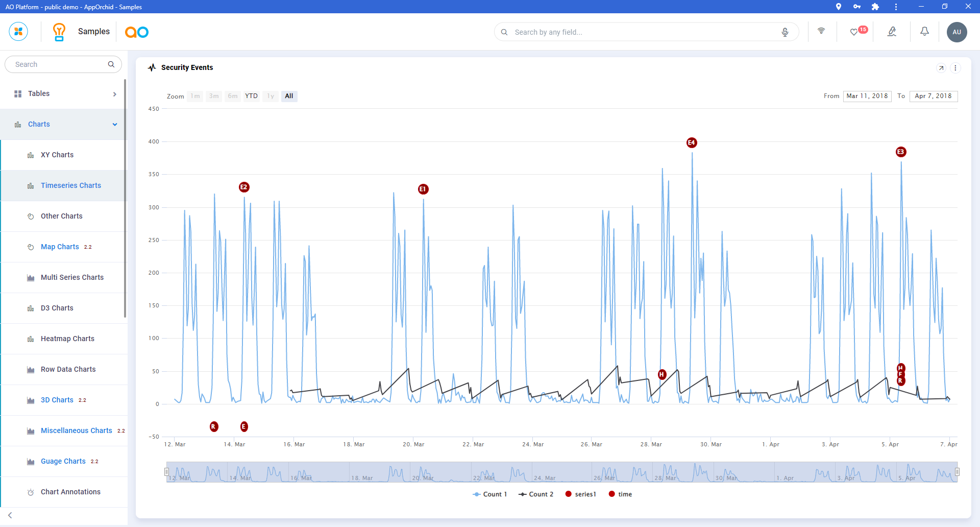Open Heatmap Charts from sidebar
The image size is (980, 527).
(67, 339)
